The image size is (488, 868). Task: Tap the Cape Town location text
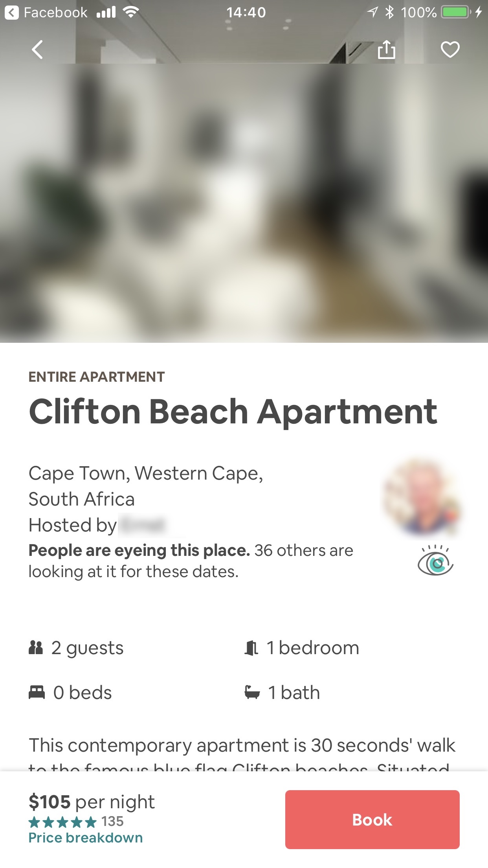[145, 486]
